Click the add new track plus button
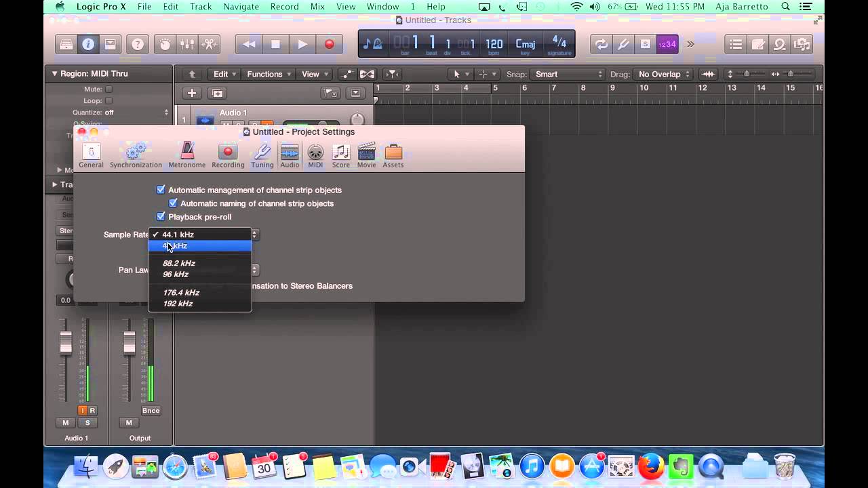 click(192, 94)
